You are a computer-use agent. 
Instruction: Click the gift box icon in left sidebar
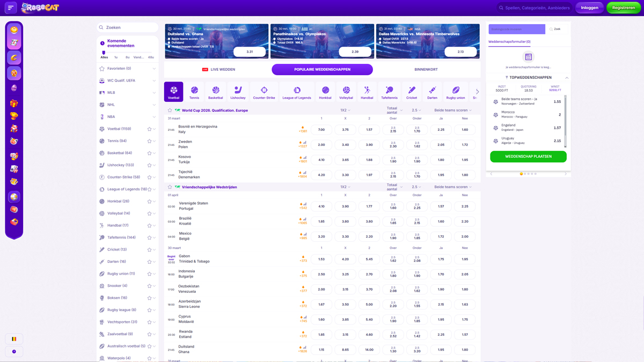tap(14, 103)
